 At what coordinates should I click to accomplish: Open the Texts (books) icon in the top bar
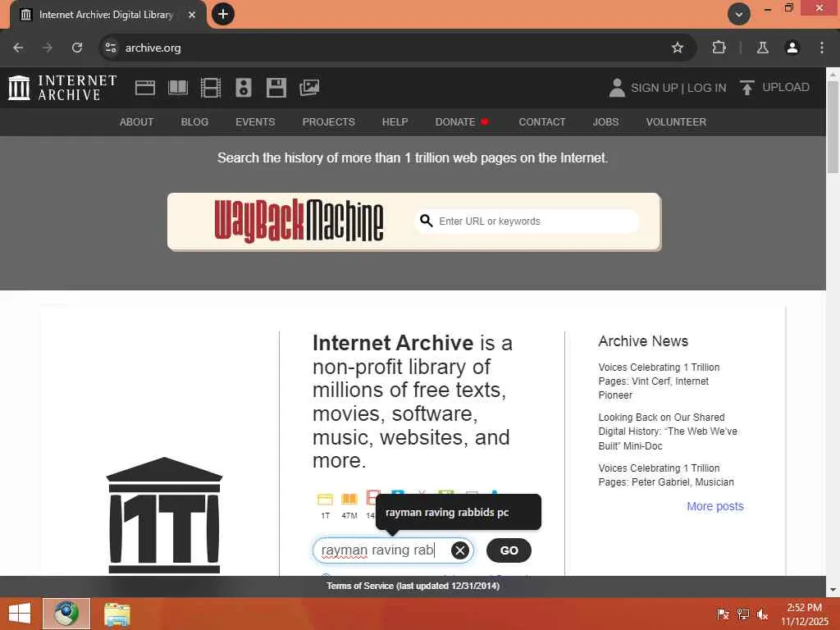[x=178, y=88]
